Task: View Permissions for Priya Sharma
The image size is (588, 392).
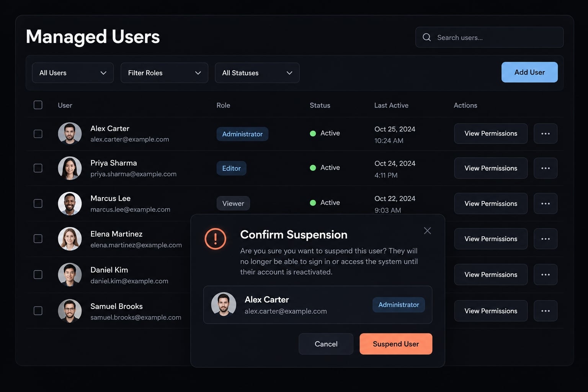Action: (491, 168)
